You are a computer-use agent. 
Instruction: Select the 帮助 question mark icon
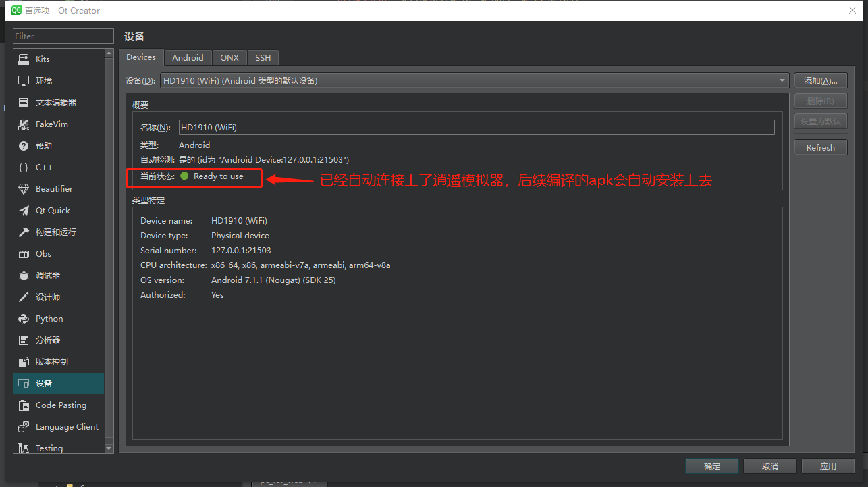24,146
